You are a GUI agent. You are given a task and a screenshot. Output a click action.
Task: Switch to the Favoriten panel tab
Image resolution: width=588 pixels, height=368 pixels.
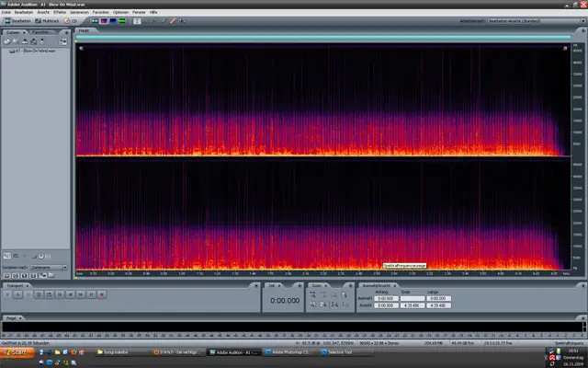41,31
